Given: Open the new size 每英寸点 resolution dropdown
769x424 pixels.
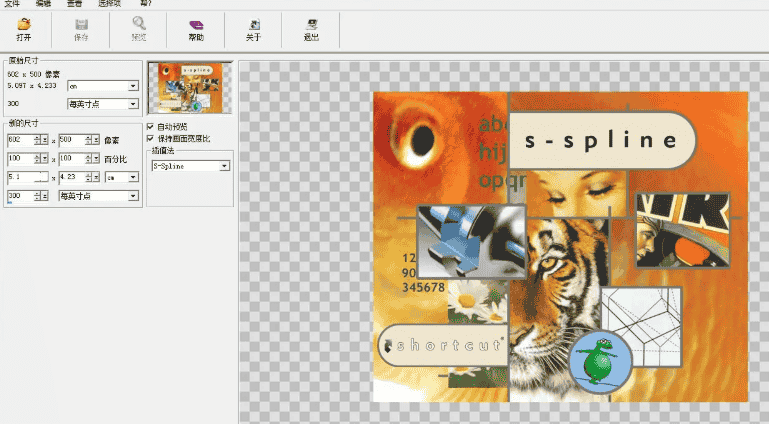Looking at the screenshot, I should pos(133,196).
